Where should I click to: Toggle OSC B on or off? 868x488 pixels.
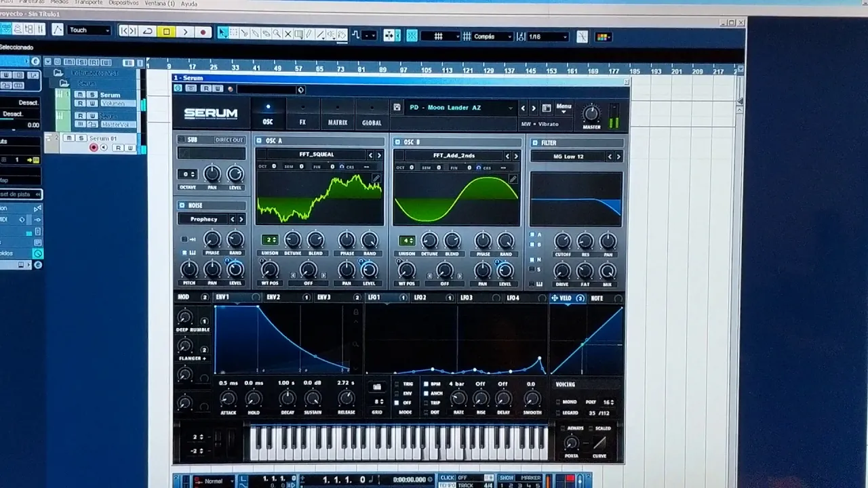397,142
